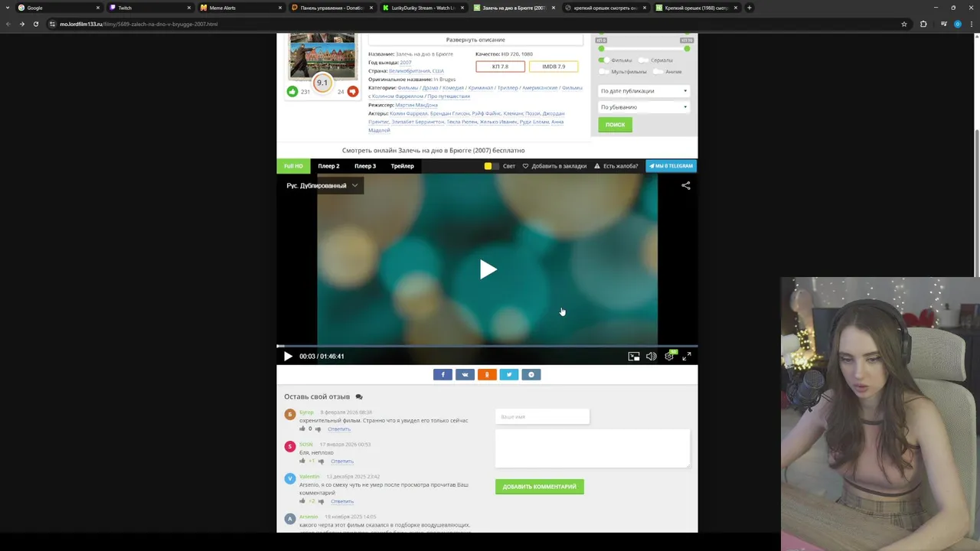
Task: Dislike SOSN's comment with thumbs-down
Action: [x=321, y=461]
